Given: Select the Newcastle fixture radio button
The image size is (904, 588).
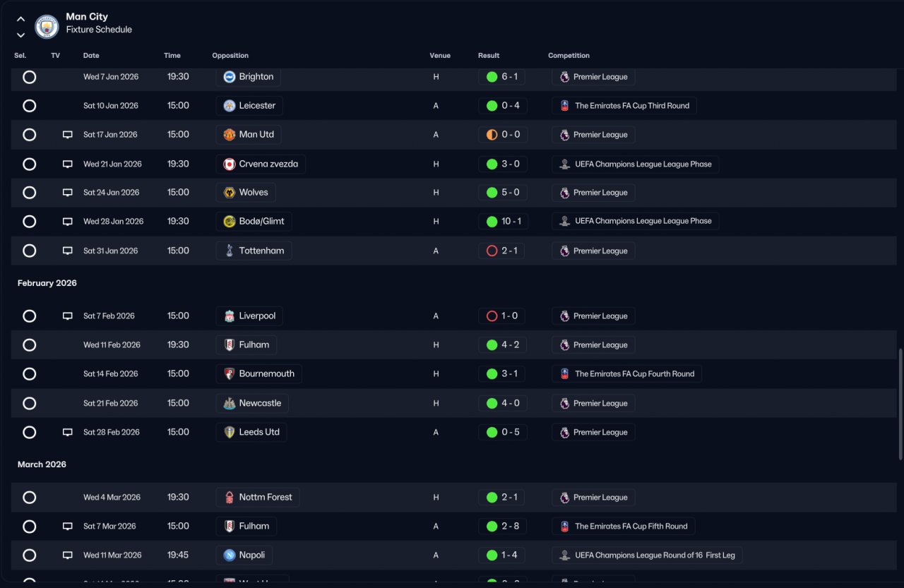Looking at the screenshot, I should pos(29,403).
